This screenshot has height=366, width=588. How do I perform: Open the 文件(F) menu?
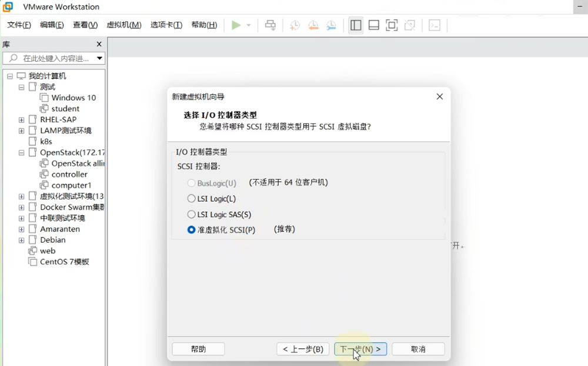pos(19,25)
